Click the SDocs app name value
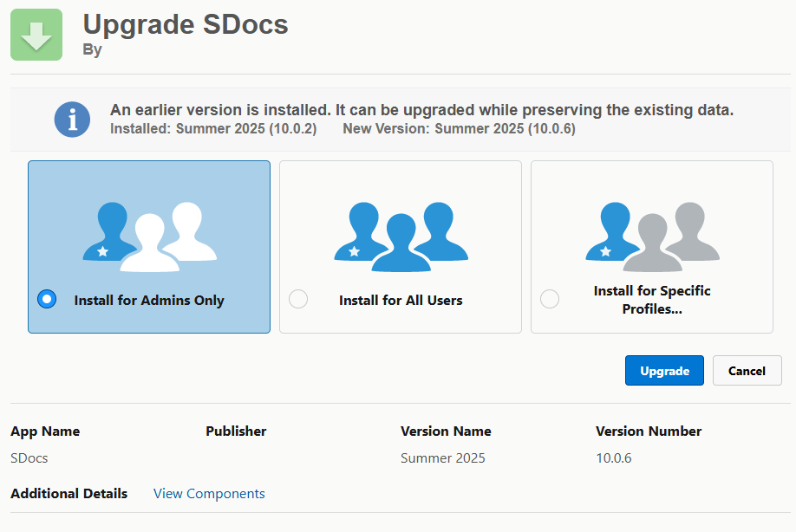 click(x=29, y=457)
